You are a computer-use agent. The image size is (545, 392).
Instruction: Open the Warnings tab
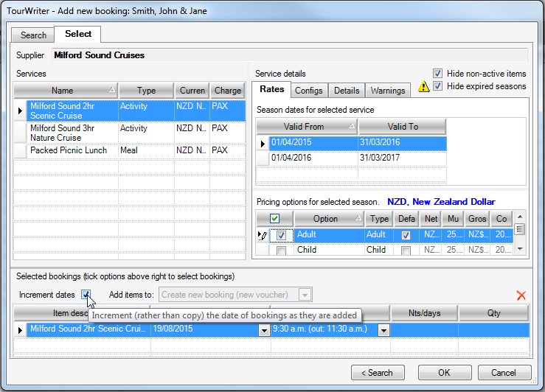388,91
